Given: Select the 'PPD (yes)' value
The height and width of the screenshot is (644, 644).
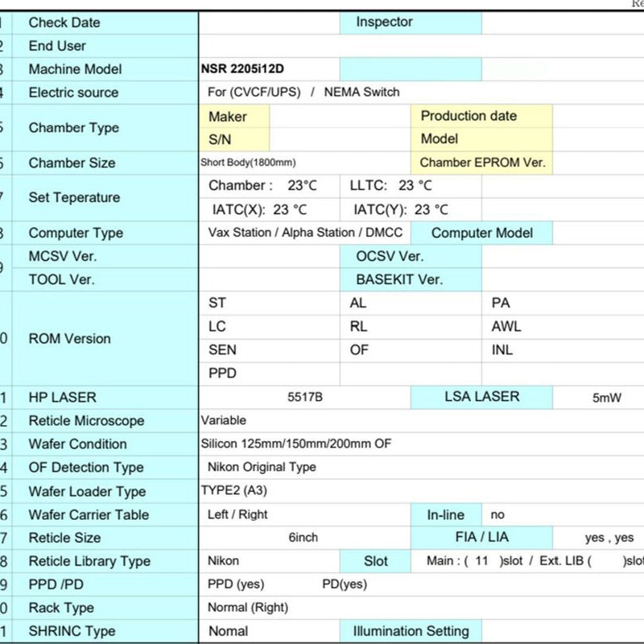Looking at the screenshot, I should (x=236, y=584).
